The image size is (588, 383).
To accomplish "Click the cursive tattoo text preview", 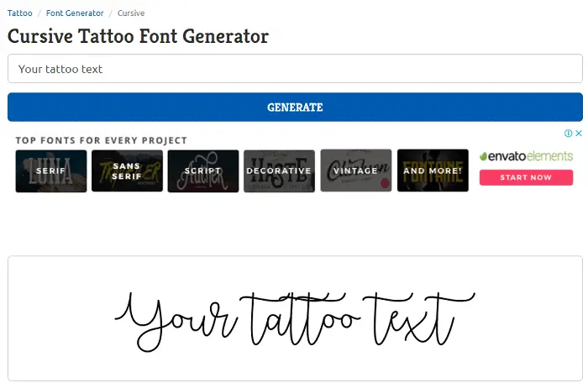I will (295, 321).
